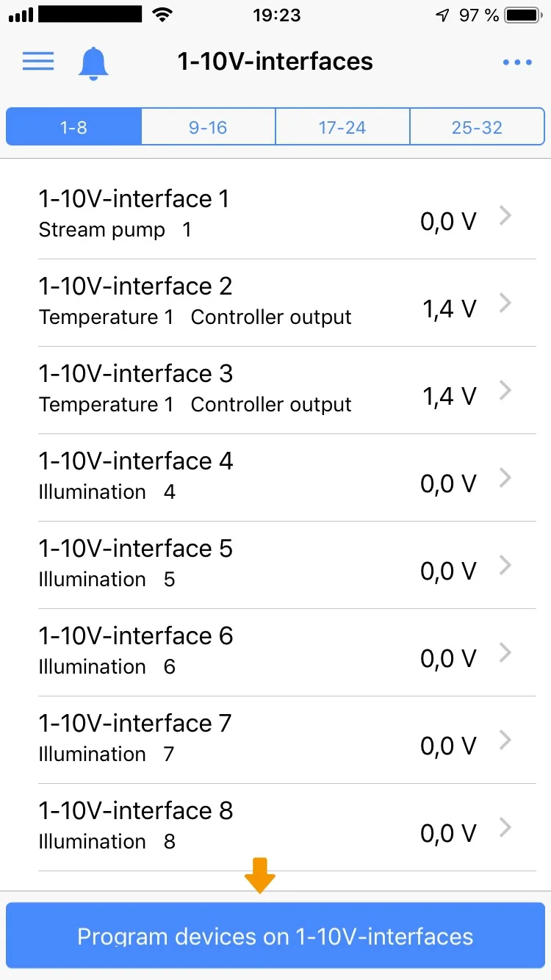
Task: Open the hamburger menu
Action: (x=38, y=61)
